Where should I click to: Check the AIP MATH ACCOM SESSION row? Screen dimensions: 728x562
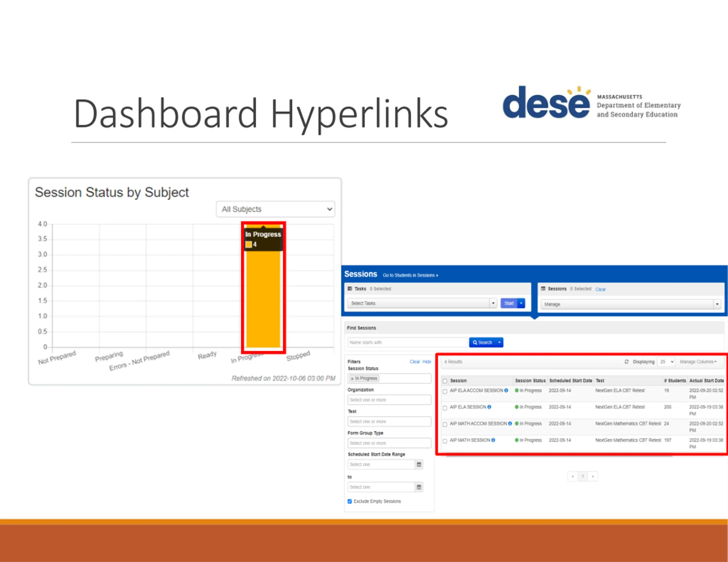coord(445,425)
